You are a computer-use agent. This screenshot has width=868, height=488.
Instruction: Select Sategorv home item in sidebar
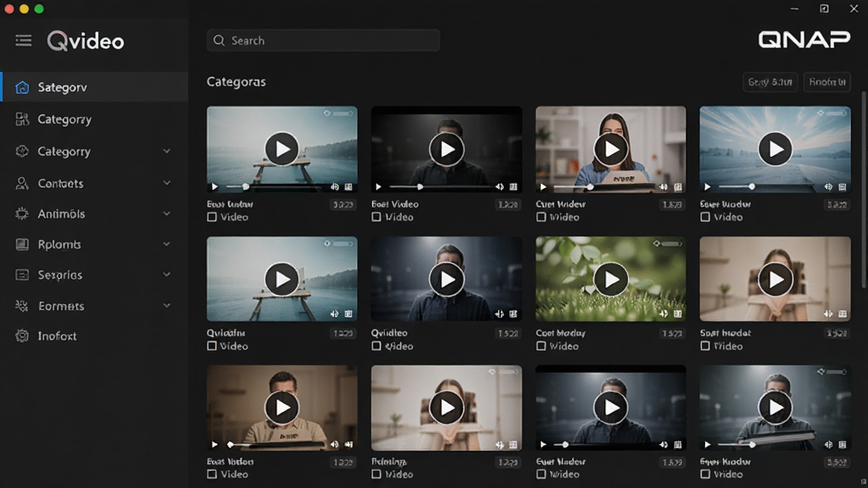coord(94,87)
